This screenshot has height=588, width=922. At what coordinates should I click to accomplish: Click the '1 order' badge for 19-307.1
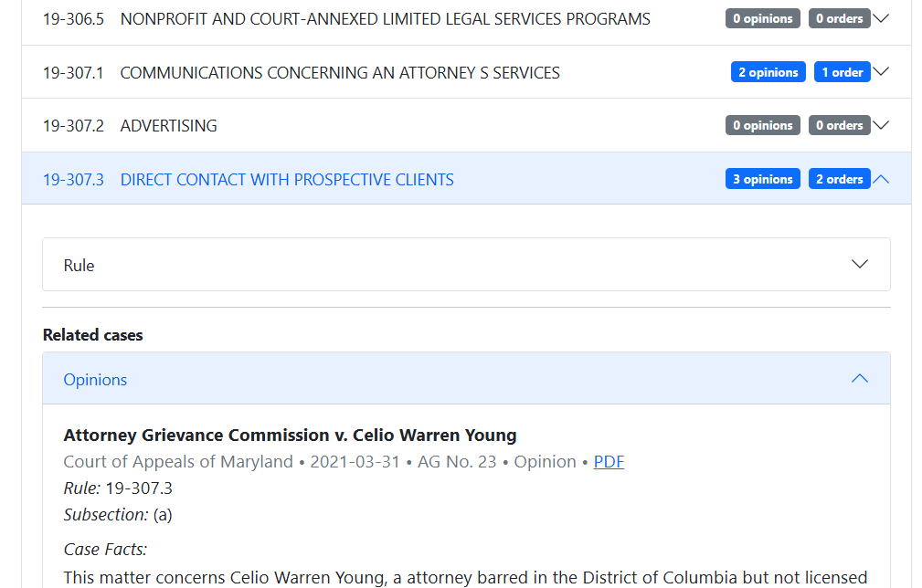click(x=842, y=72)
